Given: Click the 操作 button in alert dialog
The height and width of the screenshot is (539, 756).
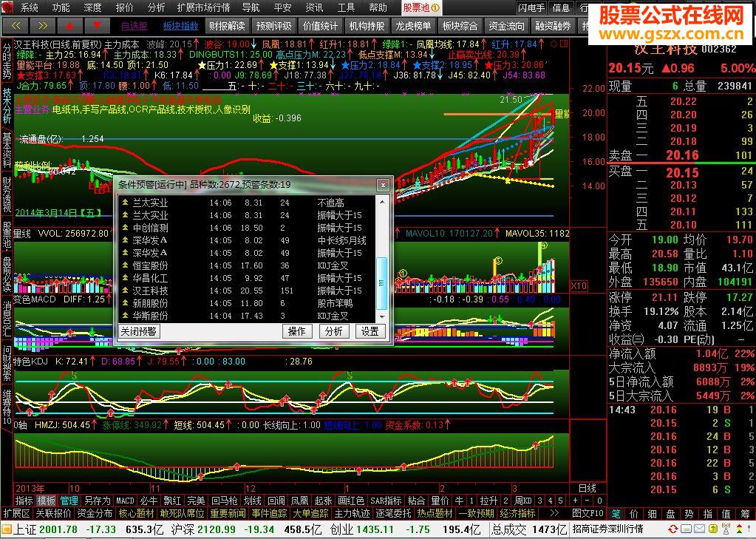Looking at the screenshot, I should click(x=296, y=331).
